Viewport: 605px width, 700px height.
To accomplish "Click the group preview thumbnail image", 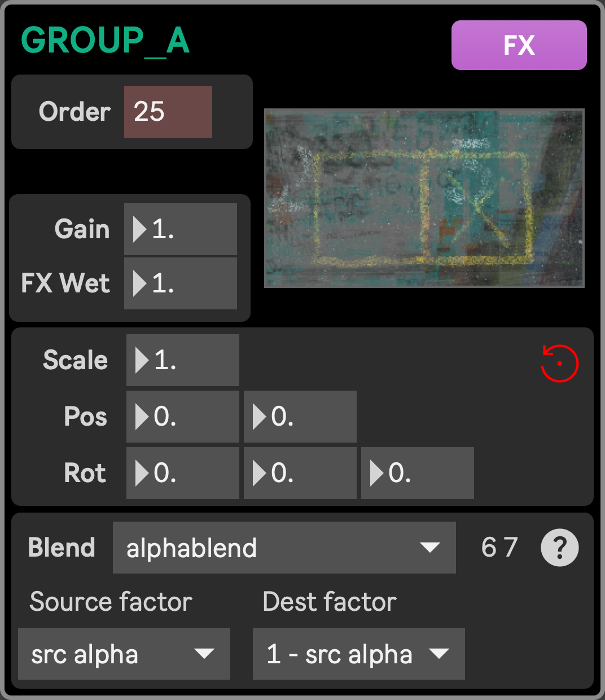I will point(424,198).
